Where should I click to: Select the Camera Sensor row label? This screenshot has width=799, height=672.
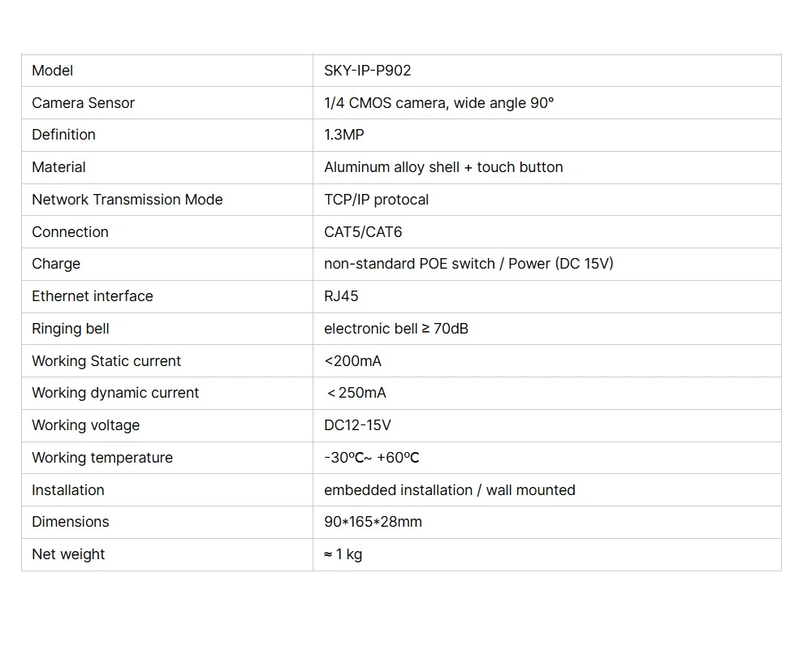click(x=83, y=103)
